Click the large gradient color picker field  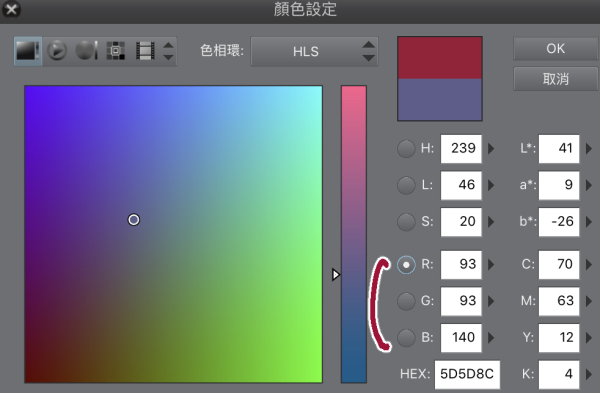[x=173, y=234]
